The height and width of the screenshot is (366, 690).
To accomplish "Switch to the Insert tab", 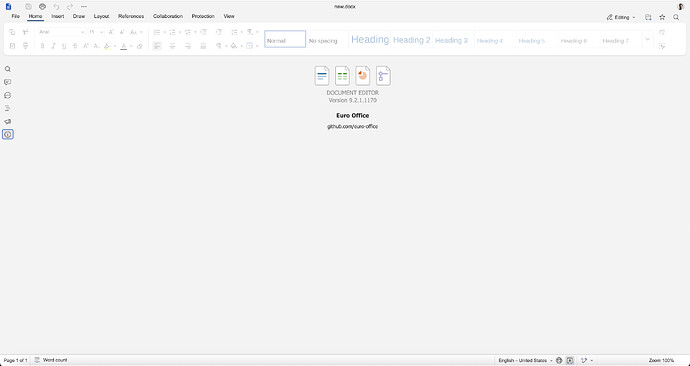I will pos(58,16).
